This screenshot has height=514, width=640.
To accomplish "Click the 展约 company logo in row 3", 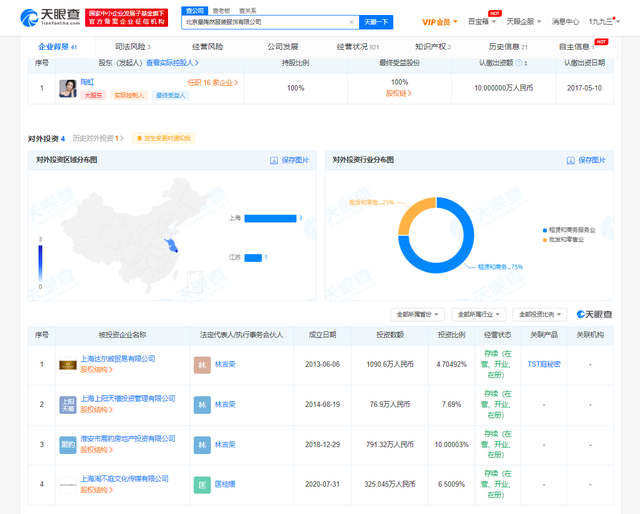I will 68,445.
